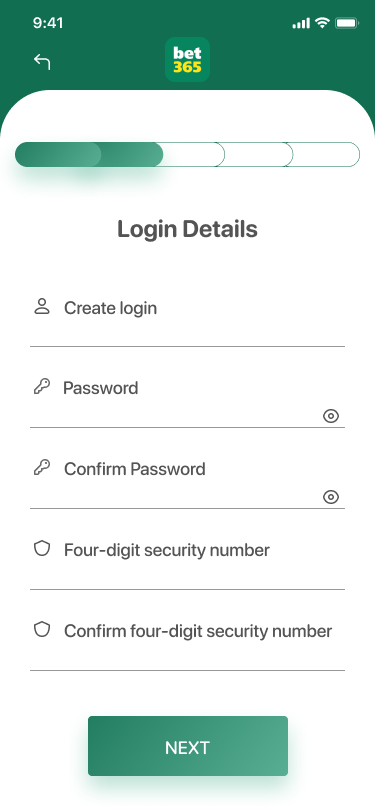Viewport: 375px width, 812px height.
Task: Select the last empty progress segment
Action: coord(323,154)
